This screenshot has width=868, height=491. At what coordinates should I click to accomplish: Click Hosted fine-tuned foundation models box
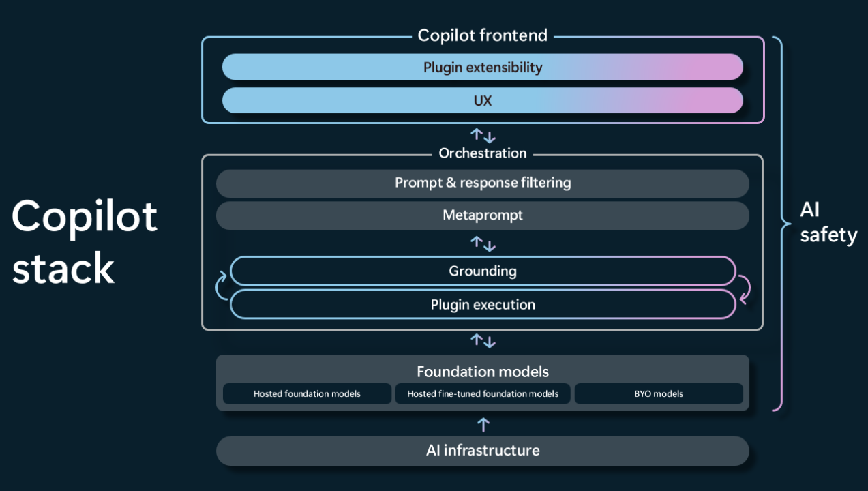[483, 393]
